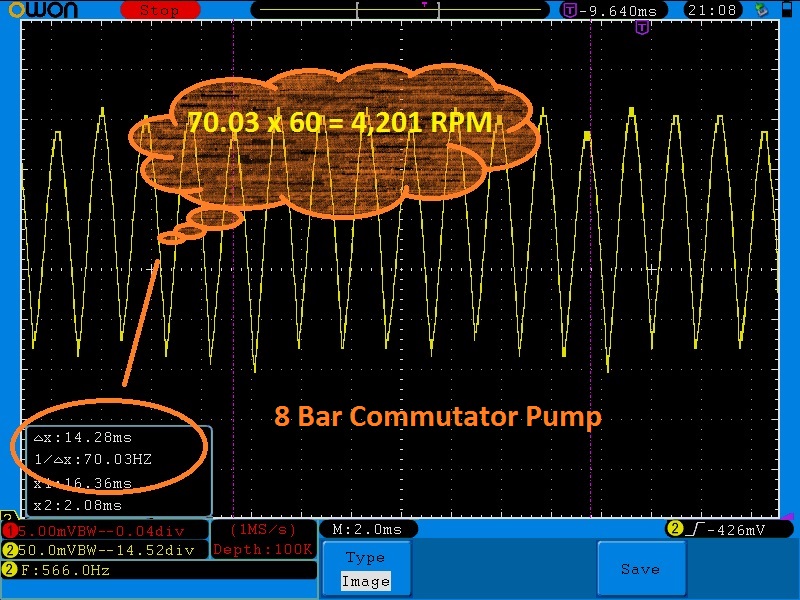The height and width of the screenshot is (600, 800).
Task: Click the 8 Bar Commutator Pump label
Action: [437, 416]
